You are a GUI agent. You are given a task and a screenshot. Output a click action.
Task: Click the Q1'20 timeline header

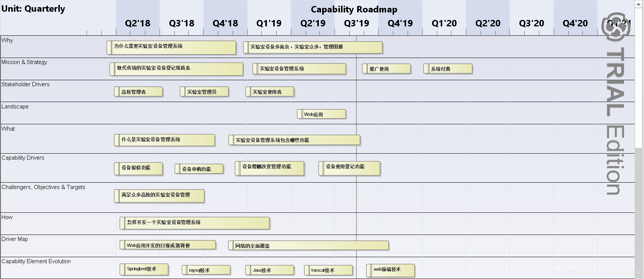point(445,23)
